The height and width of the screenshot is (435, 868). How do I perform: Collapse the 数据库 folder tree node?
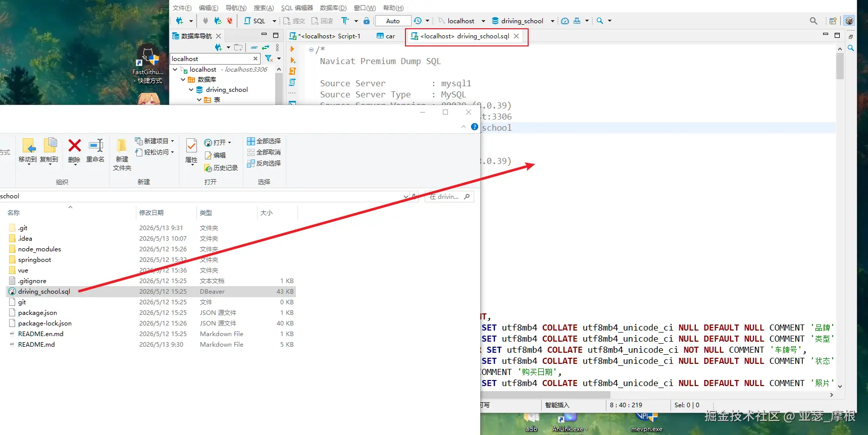[x=183, y=79]
